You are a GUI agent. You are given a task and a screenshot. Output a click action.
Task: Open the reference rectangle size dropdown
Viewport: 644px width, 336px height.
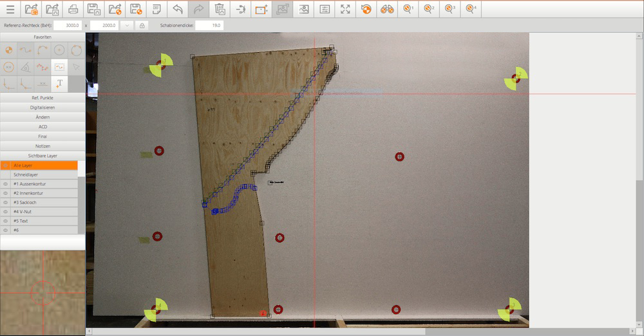click(x=126, y=25)
